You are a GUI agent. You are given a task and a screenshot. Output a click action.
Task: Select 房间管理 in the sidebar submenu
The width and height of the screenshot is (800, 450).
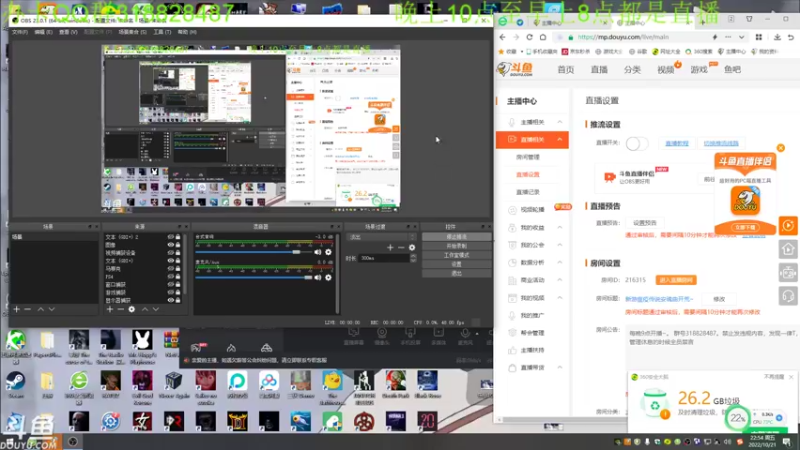point(528,157)
